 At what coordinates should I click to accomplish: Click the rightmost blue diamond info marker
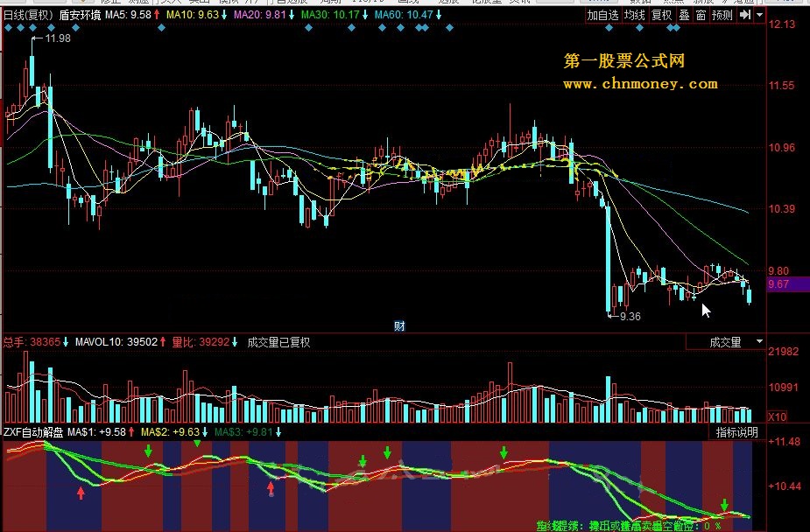(677, 28)
